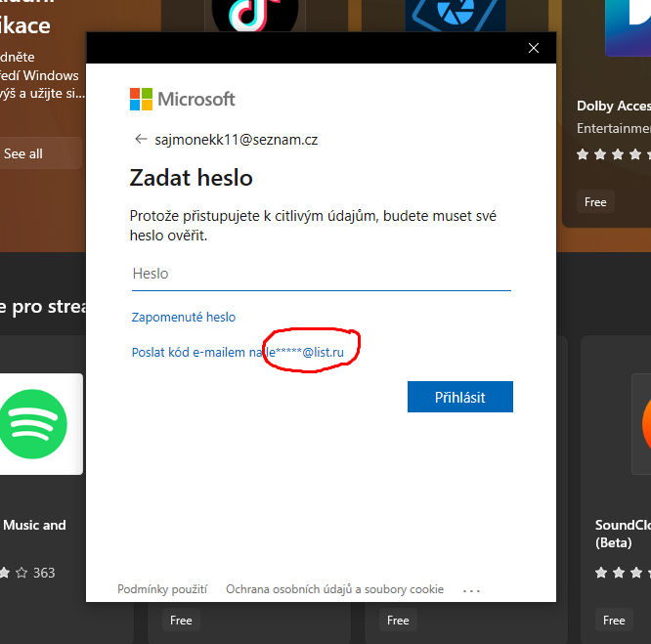651x644 pixels.
Task: Close the Microsoft sign-in dialog
Action: pyautogui.click(x=534, y=48)
